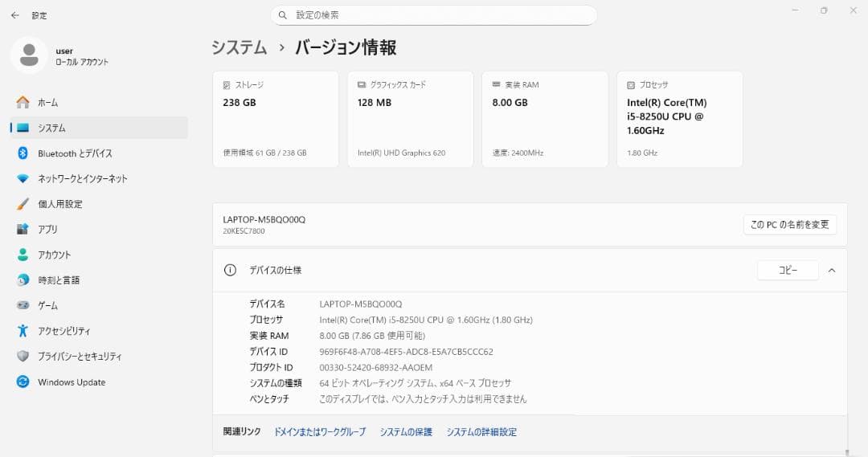The image size is (868, 457).
Task: Click the installed RAM icon
Action: (x=496, y=84)
